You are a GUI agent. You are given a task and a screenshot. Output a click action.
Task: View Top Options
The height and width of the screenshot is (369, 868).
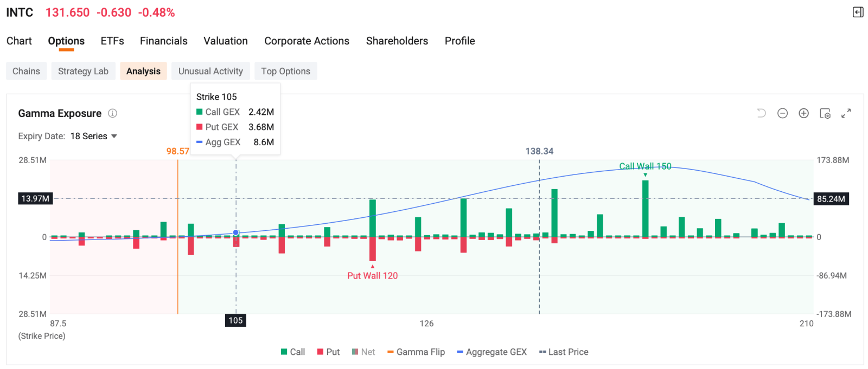(x=285, y=71)
